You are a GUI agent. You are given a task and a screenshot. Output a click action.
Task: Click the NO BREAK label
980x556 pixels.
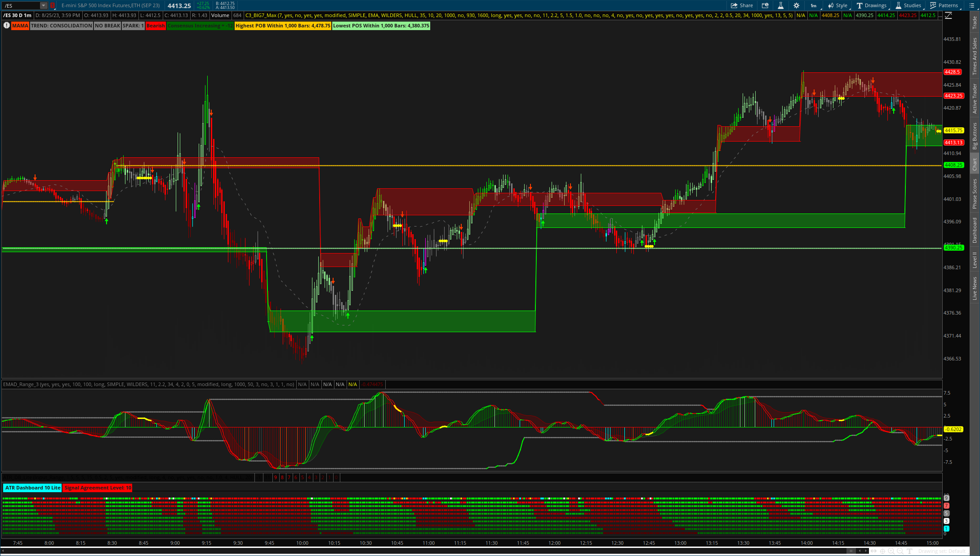click(107, 26)
